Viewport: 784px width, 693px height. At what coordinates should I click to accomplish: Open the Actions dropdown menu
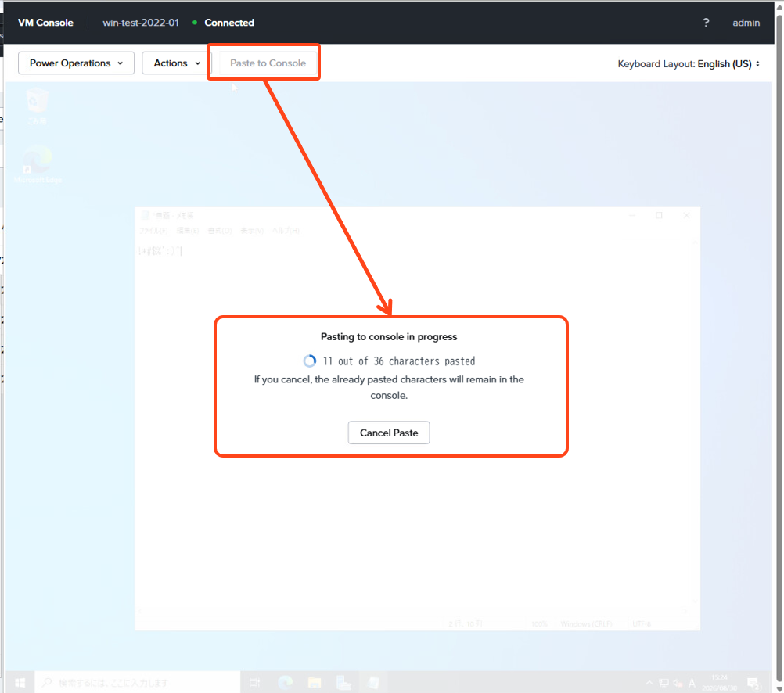click(x=177, y=63)
